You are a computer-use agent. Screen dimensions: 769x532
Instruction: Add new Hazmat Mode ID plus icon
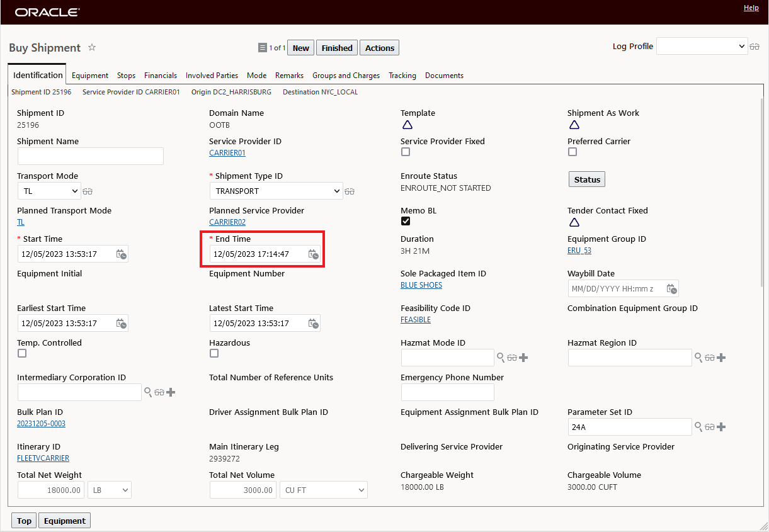click(523, 358)
